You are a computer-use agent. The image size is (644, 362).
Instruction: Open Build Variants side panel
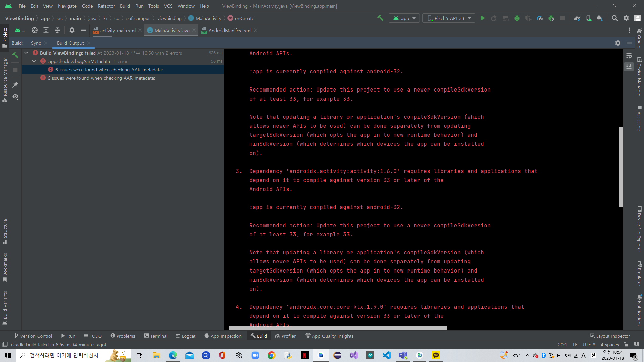pyautogui.click(x=5, y=307)
